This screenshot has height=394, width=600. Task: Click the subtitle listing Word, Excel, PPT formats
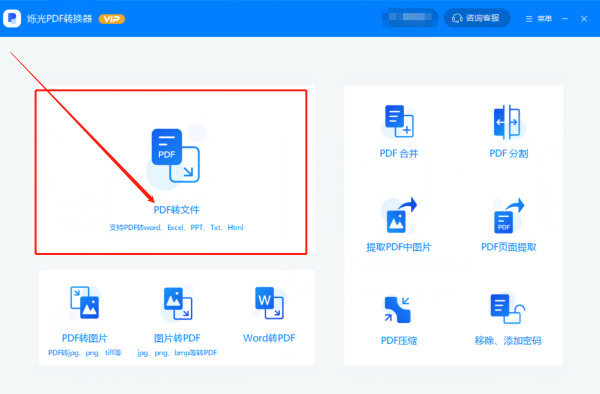[x=176, y=227]
